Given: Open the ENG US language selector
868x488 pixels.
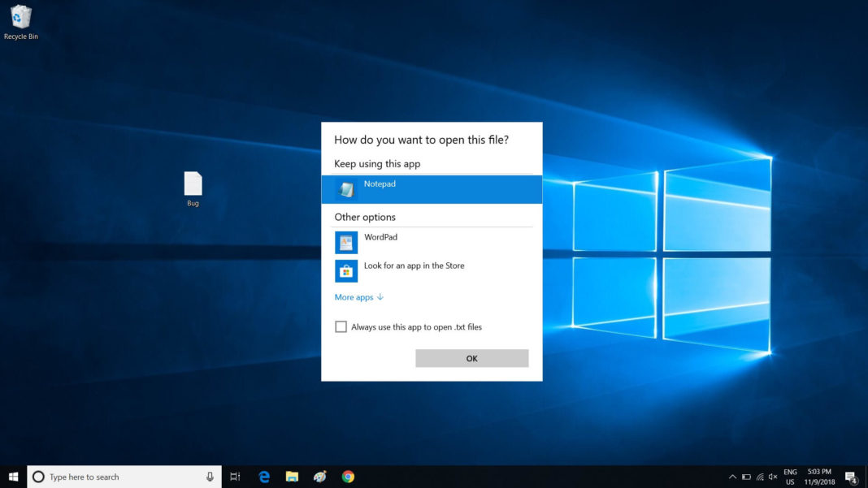Looking at the screenshot, I should pyautogui.click(x=790, y=477).
